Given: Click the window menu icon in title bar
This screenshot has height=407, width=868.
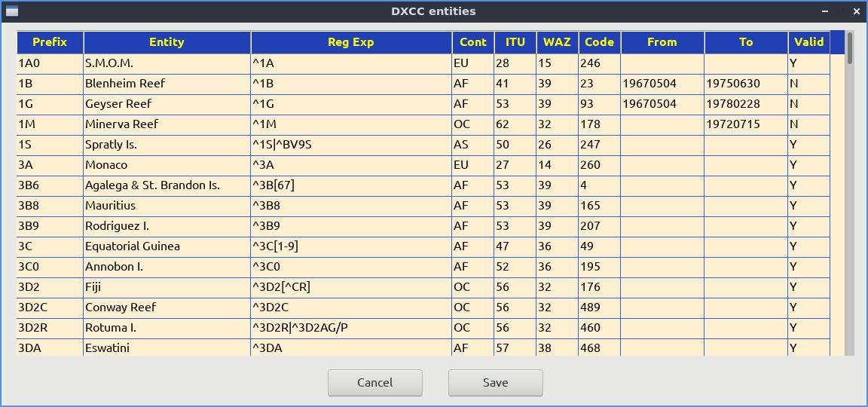Looking at the screenshot, I should [11, 11].
